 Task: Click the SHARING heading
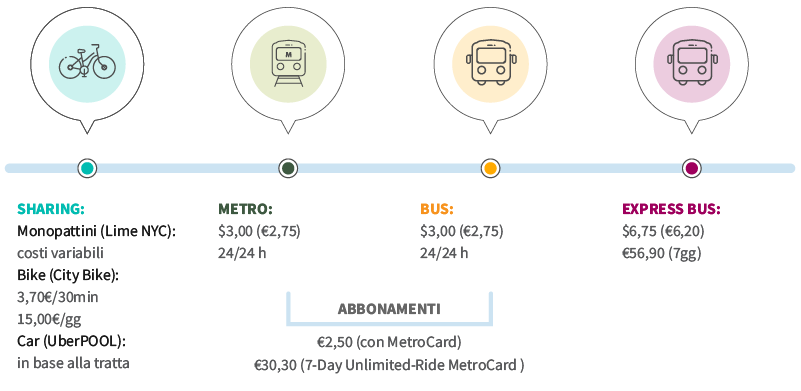(x=51, y=209)
